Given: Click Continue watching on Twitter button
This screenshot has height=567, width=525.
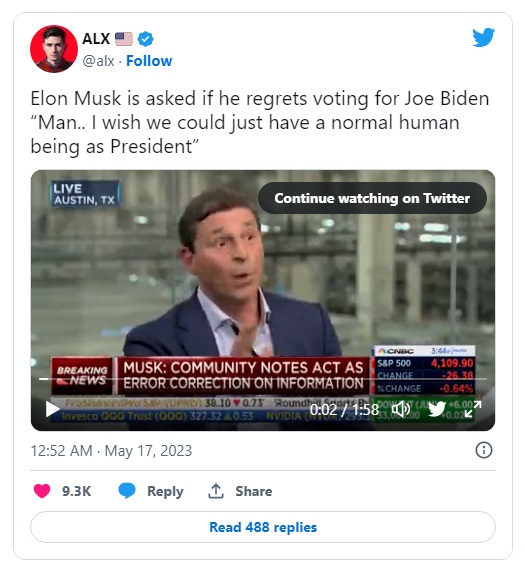Looking at the screenshot, I should click(372, 198).
